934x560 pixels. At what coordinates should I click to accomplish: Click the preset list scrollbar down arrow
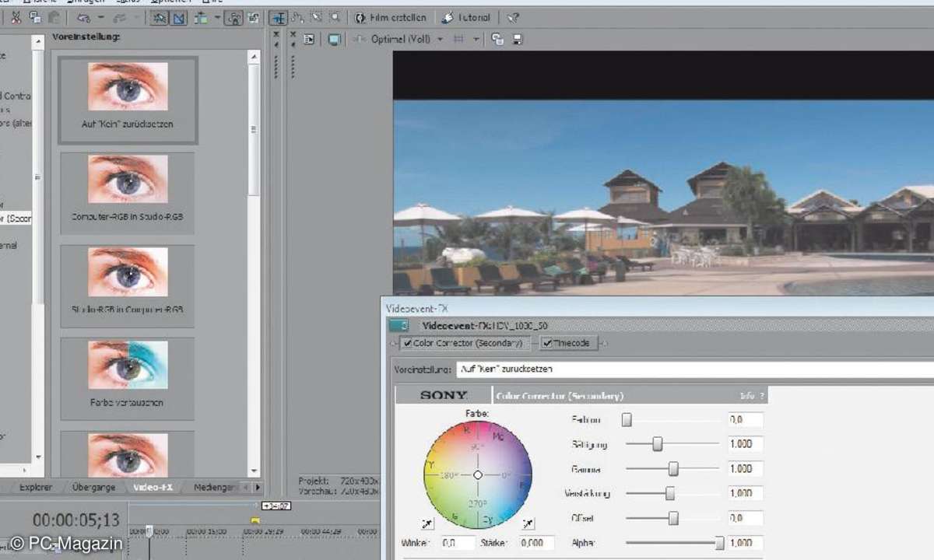click(x=254, y=470)
